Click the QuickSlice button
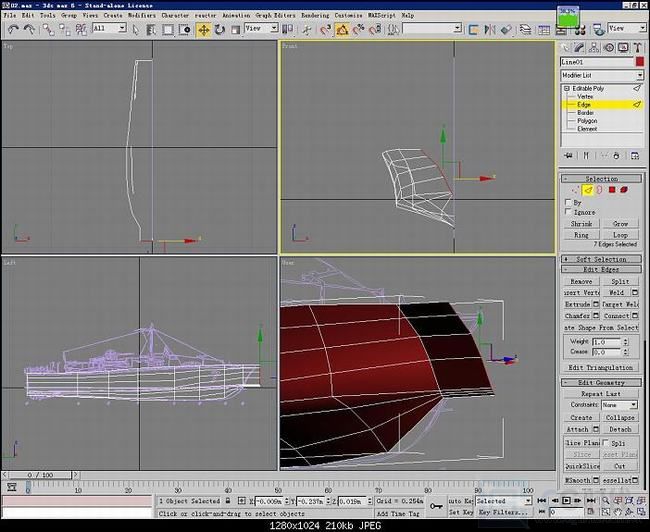Image resolution: width=650 pixels, height=532 pixels. click(x=582, y=466)
